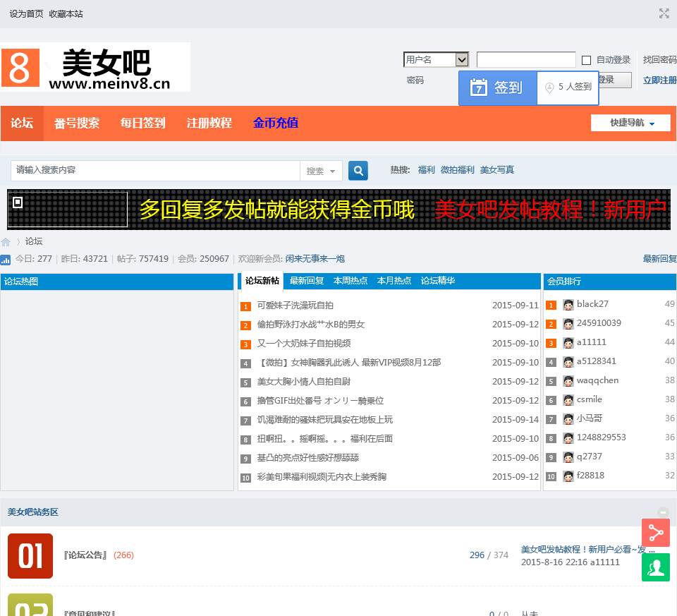The height and width of the screenshot is (616, 677).
Task: Click the blue 签到 calendar button
Action: 498,87
